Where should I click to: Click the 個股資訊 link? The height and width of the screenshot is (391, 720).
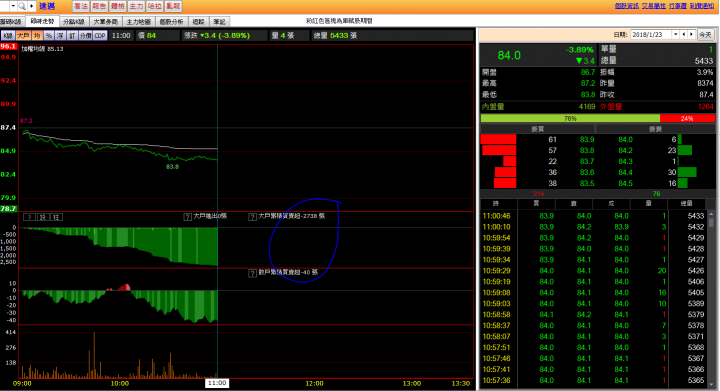click(627, 6)
